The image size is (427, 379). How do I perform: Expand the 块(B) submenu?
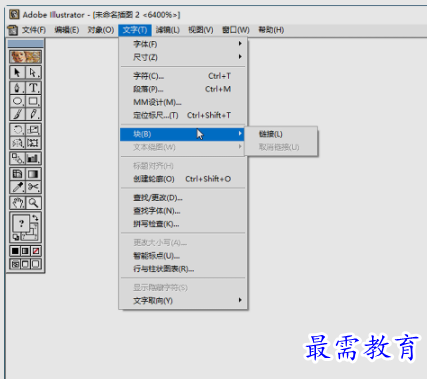pos(183,134)
